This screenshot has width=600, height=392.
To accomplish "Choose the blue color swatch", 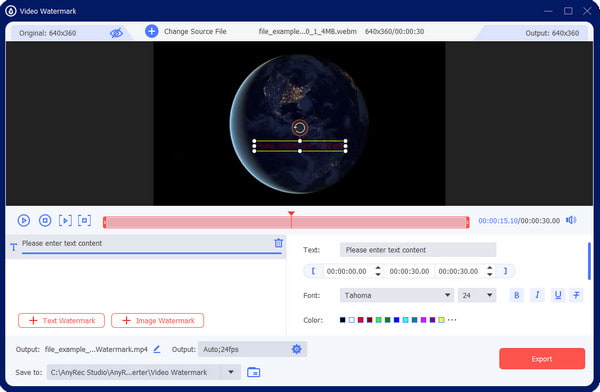I will click(396, 320).
